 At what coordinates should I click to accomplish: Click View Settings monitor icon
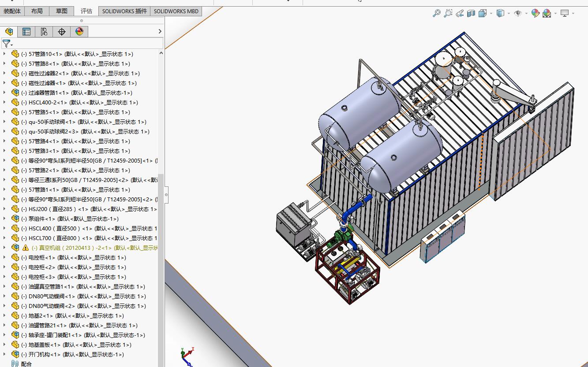point(565,13)
